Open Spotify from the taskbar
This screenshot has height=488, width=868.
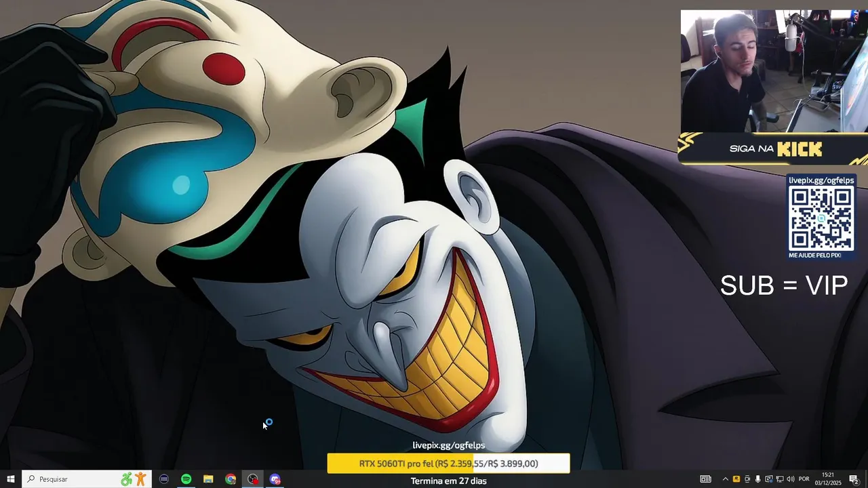pos(186,479)
